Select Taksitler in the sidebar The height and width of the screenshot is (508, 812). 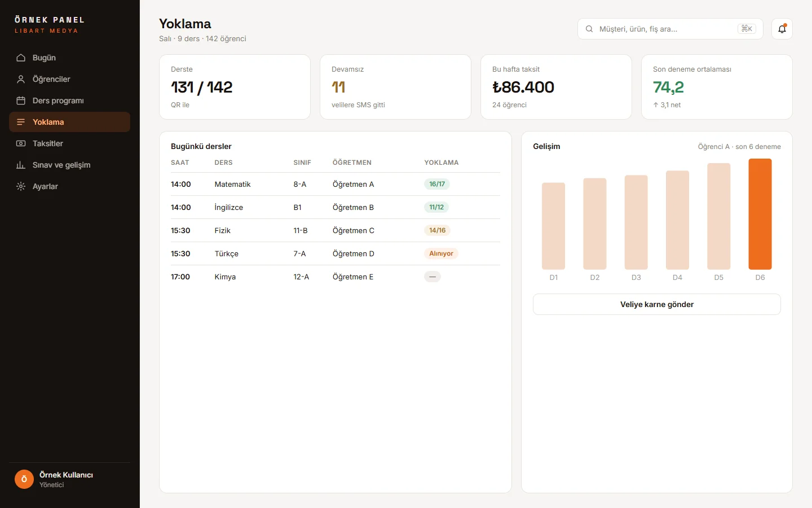point(69,143)
